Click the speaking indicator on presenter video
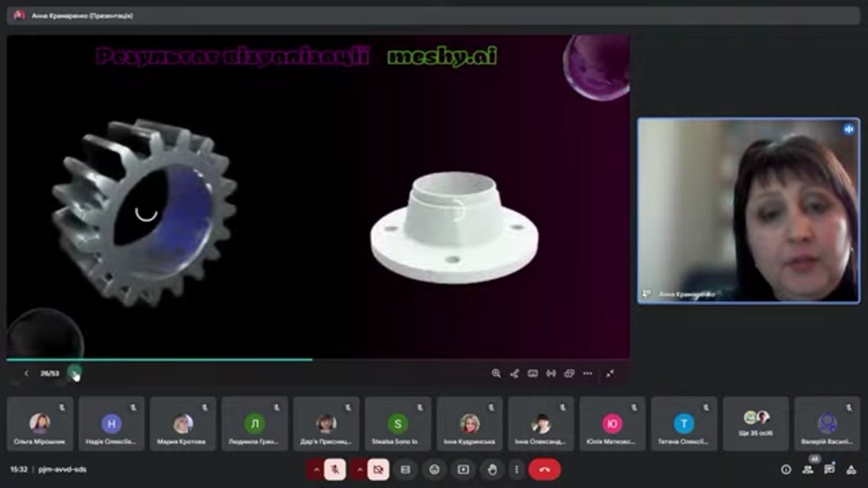Screen dimensions: 868x488 click(848, 130)
